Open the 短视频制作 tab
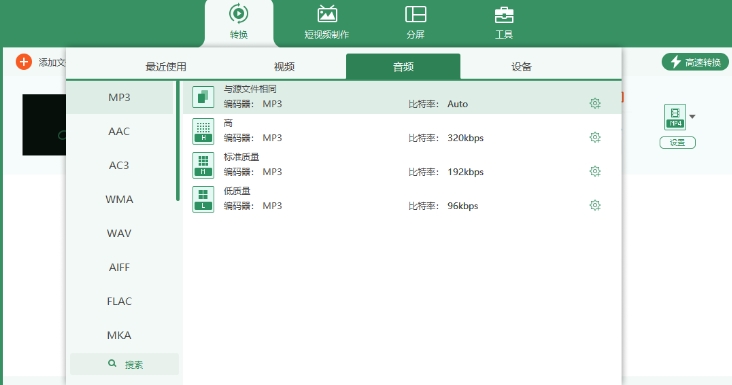 coord(327,22)
